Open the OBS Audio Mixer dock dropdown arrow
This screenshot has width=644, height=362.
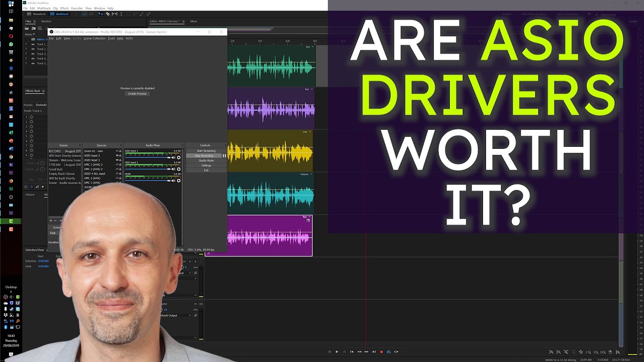(x=182, y=145)
